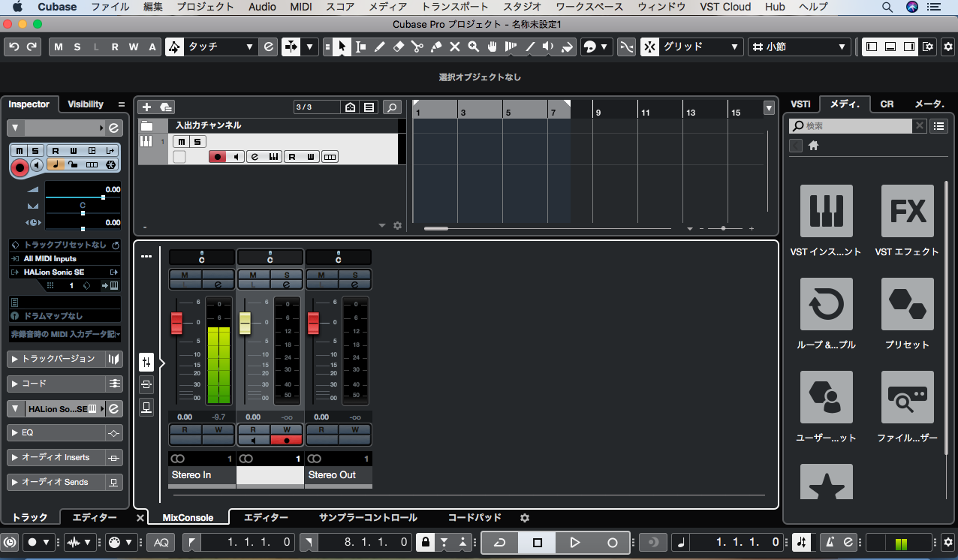Open VST Effects FX media tile
958x560 pixels.
tap(908, 211)
